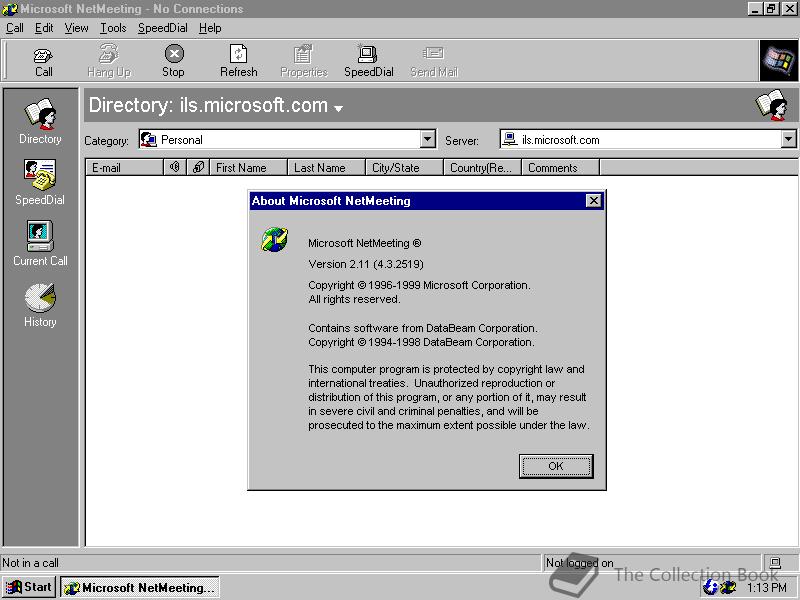The width and height of the screenshot is (800, 600).
Task: Sort by the video camera column
Action: click(x=198, y=167)
